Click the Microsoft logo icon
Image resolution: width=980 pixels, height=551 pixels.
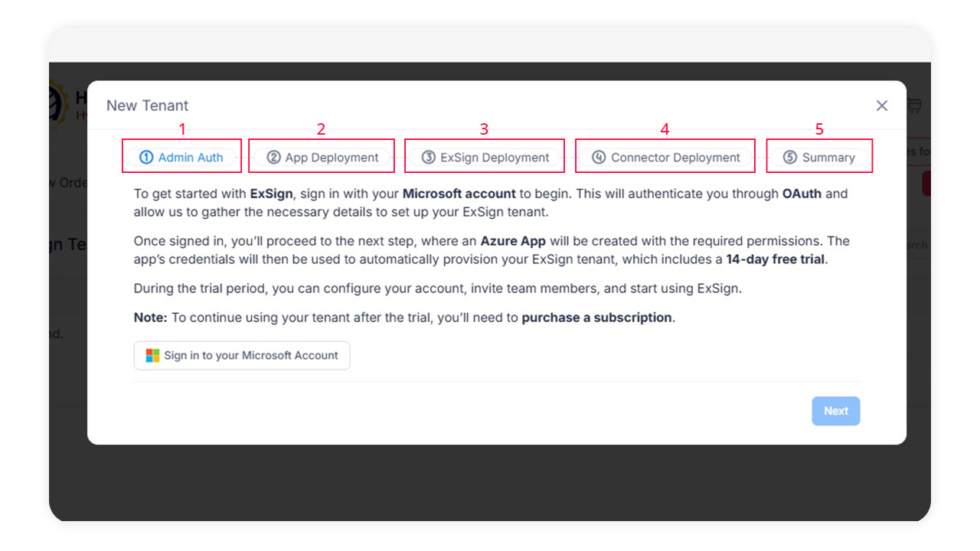point(153,356)
